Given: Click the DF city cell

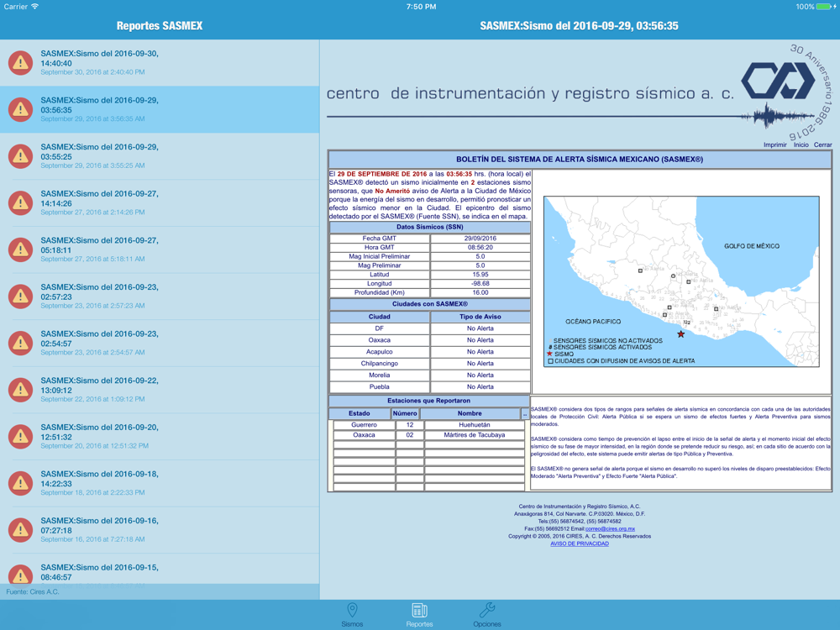Looking at the screenshot, I should (x=380, y=328).
